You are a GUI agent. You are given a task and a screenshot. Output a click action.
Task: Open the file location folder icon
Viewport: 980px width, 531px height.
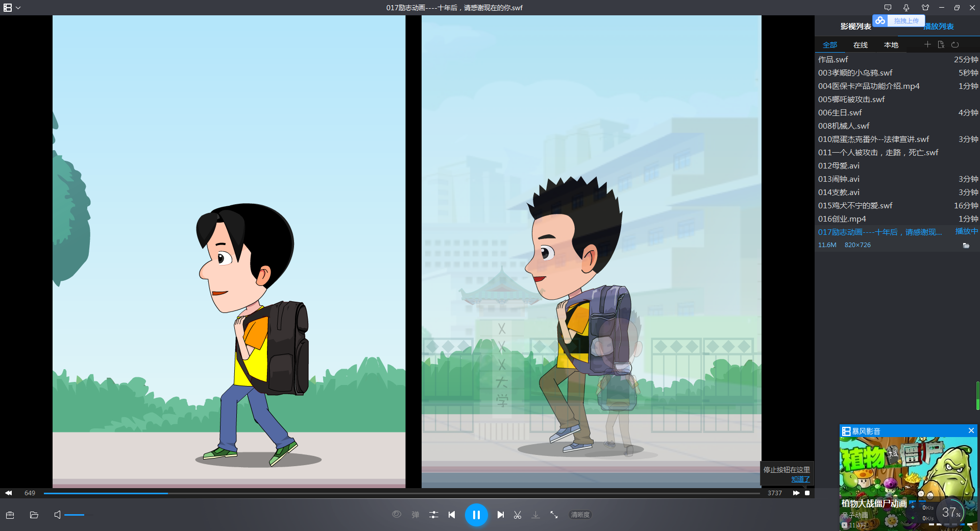(966, 246)
